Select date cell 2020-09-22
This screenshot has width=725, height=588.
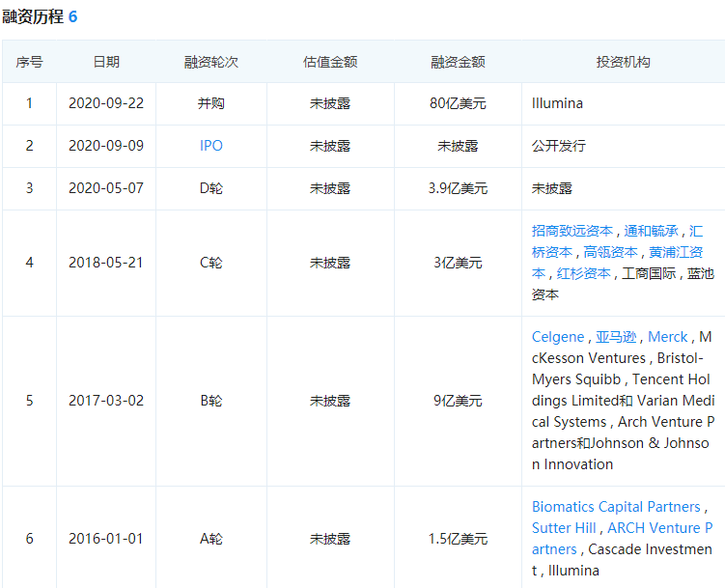106,103
